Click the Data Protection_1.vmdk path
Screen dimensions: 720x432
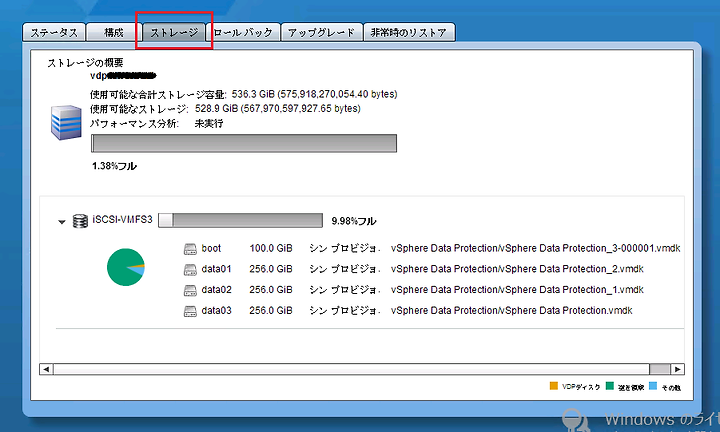click(517, 290)
